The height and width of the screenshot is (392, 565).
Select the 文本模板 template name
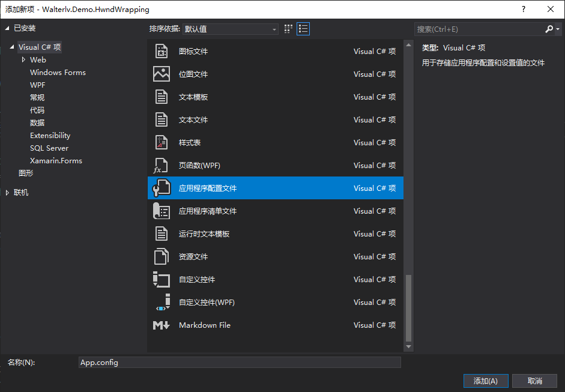pos(193,97)
